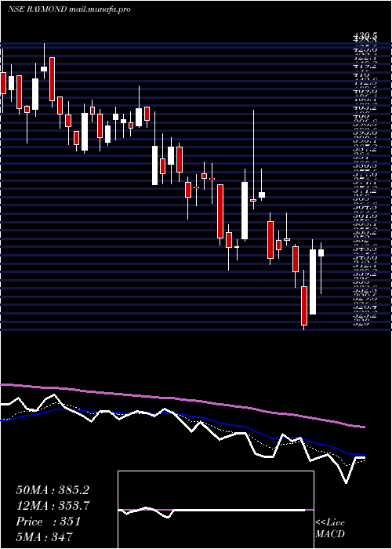Click the Price : 351 label
The width and height of the screenshot is (392, 549).
(48, 522)
